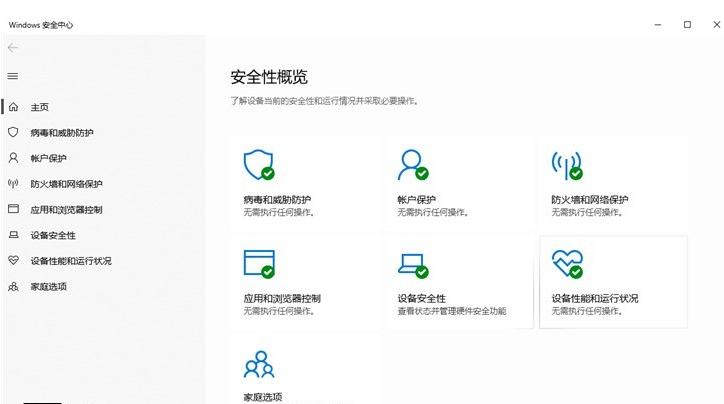The image size is (724, 404).
Task: Open the 帐户保护 tile title
Action: [x=416, y=199]
